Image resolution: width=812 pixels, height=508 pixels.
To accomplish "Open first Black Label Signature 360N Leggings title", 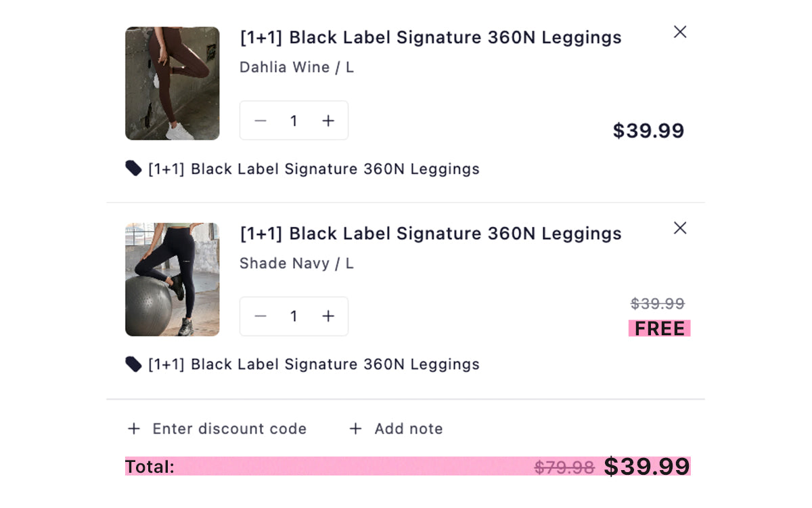I will pos(430,37).
